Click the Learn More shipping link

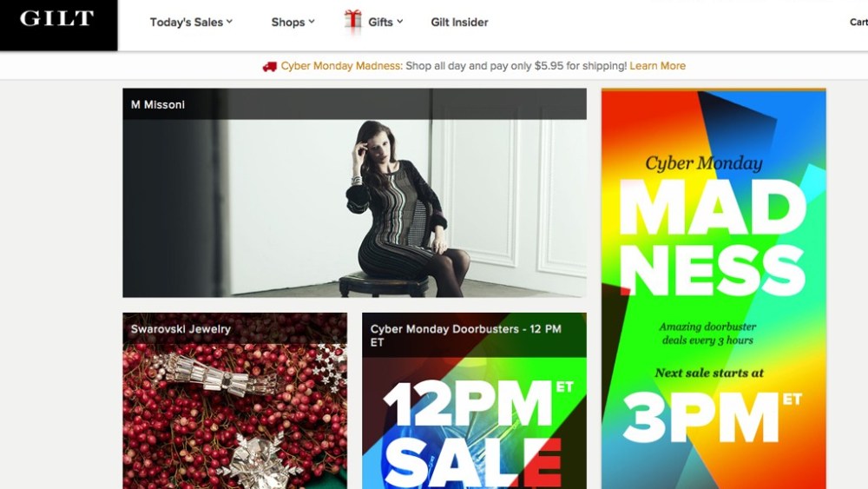point(658,66)
